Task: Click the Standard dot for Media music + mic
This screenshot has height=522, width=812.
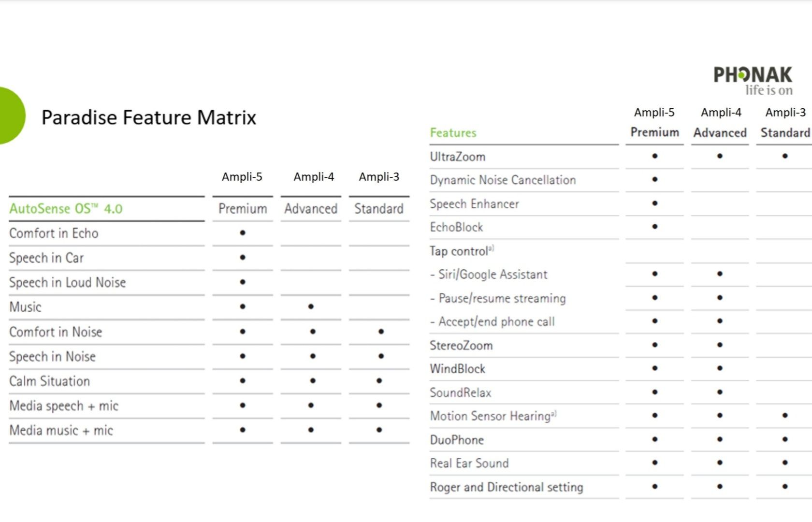Action: (379, 430)
